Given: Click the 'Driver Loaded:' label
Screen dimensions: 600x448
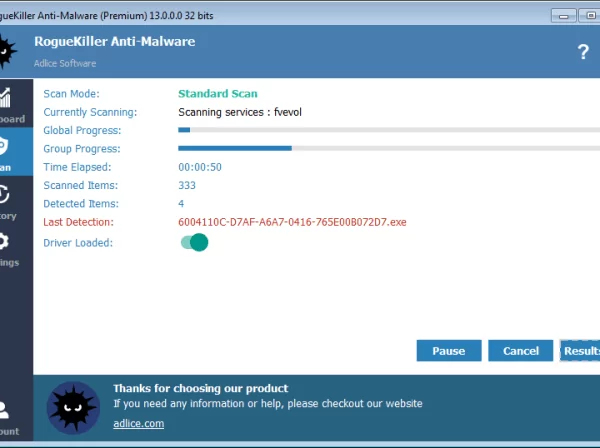Looking at the screenshot, I should (78, 243).
